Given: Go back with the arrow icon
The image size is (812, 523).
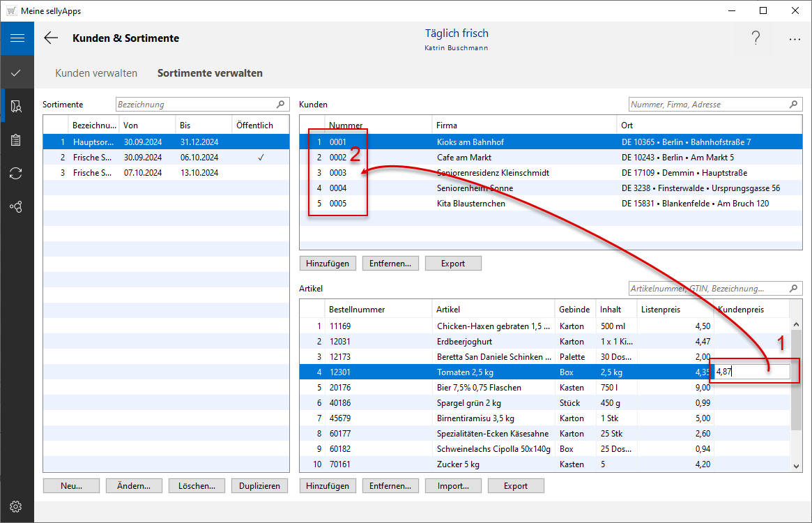Looking at the screenshot, I should (51, 38).
